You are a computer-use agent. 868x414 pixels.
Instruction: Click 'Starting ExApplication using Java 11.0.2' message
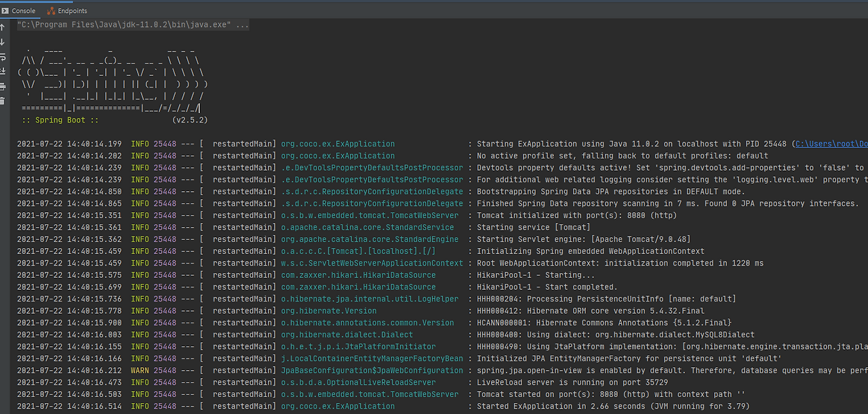coord(672,144)
